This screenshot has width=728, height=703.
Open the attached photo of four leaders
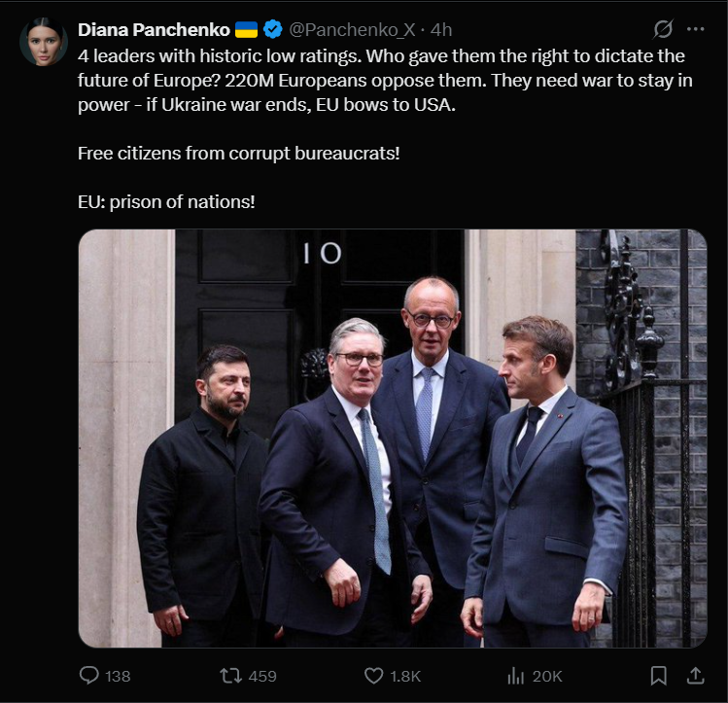point(392,438)
